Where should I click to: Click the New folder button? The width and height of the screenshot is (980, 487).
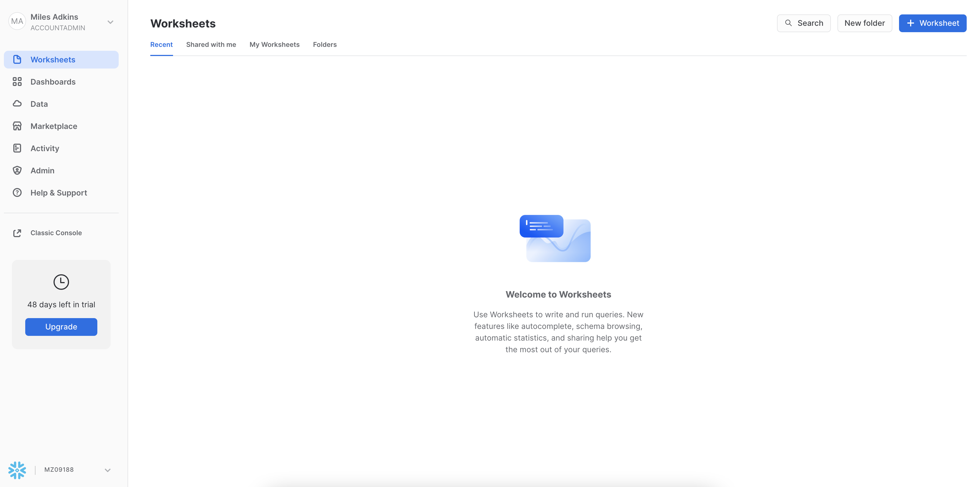click(865, 23)
